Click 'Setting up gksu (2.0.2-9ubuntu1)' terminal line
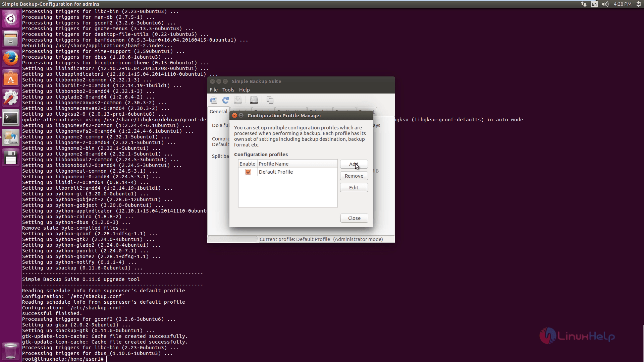The image size is (644, 362). point(76,325)
